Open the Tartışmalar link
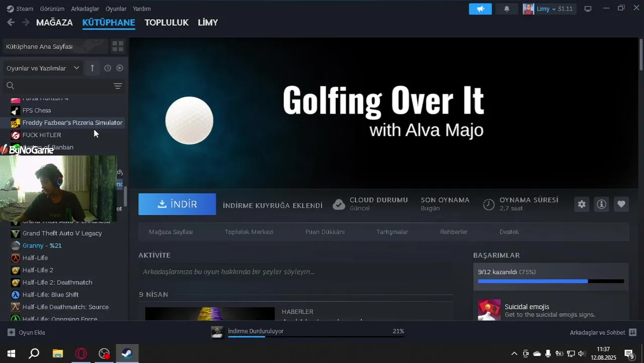The width and height of the screenshot is (644, 363). [x=392, y=232]
